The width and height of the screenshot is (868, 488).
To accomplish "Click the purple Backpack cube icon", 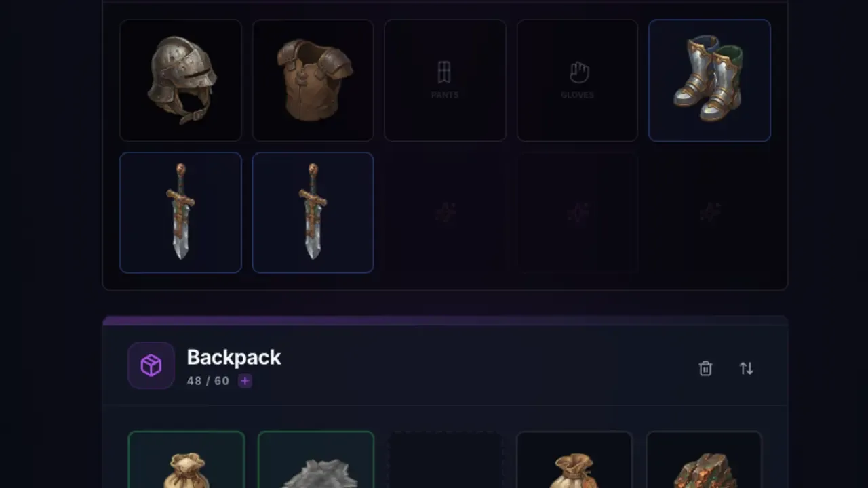I will click(151, 365).
